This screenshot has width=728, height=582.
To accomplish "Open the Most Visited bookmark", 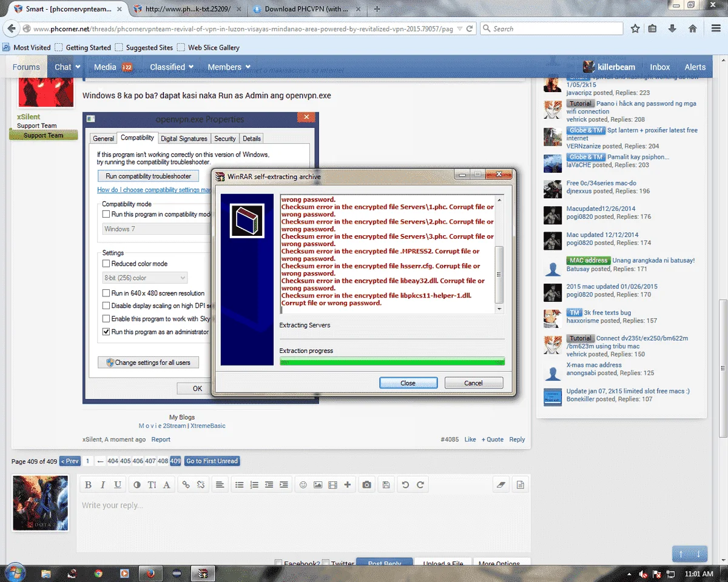I will [27, 47].
